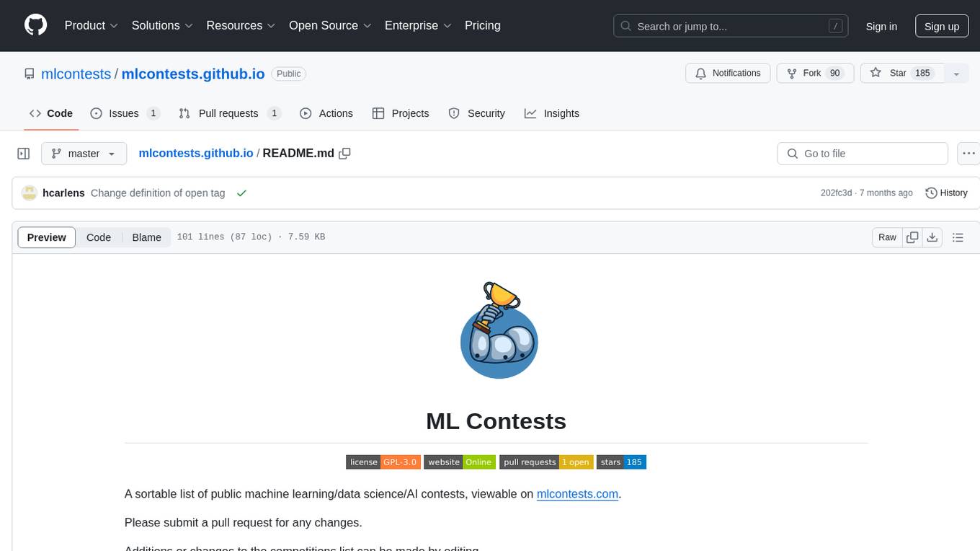Expand the Enterprise menu
Image resolution: width=980 pixels, height=551 pixels.
click(x=419, y=25)
